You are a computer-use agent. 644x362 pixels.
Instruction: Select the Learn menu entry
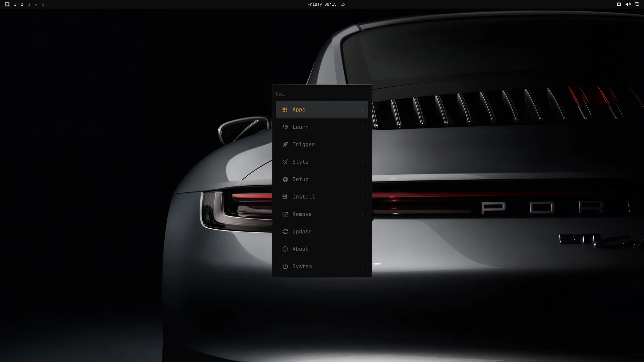pos(322,127)
